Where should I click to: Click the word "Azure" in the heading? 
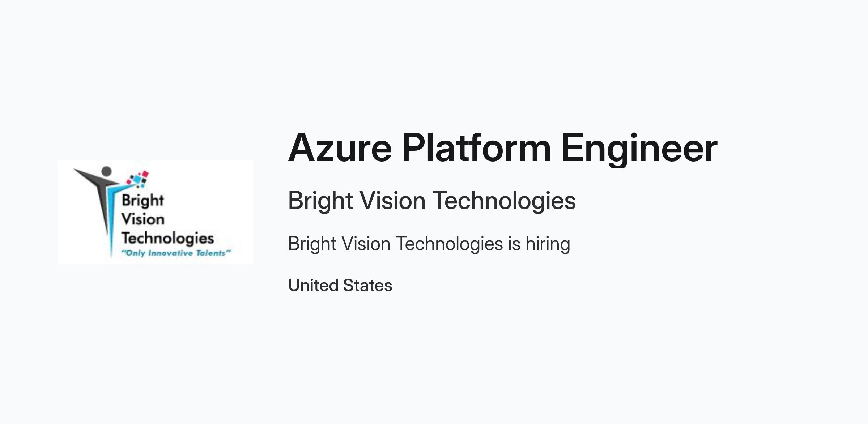[340, 148]
